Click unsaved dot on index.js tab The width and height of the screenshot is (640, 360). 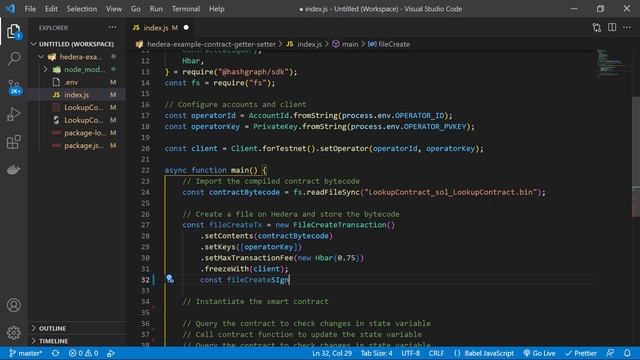point(186,28)
